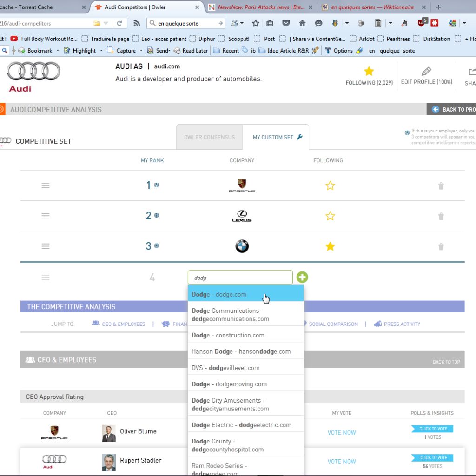This screenshot has height=476, width=476.
Task: Switch to the Owler Consensus tab
Action: tap(210, 137)
